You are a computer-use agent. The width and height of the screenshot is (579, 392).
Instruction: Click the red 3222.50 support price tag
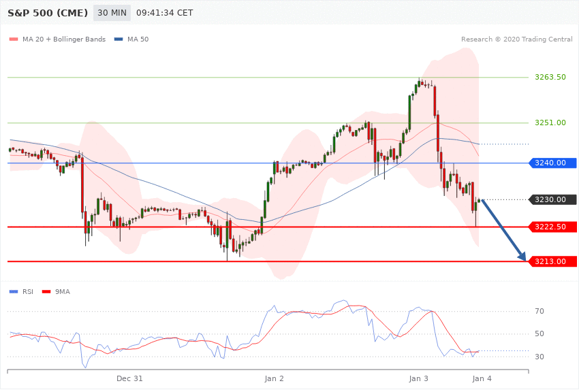(553, 227)
